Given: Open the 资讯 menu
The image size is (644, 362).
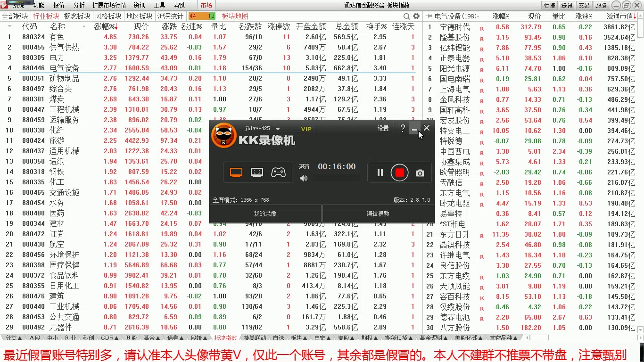Looking at the screenshot, I should pos(139,5).
